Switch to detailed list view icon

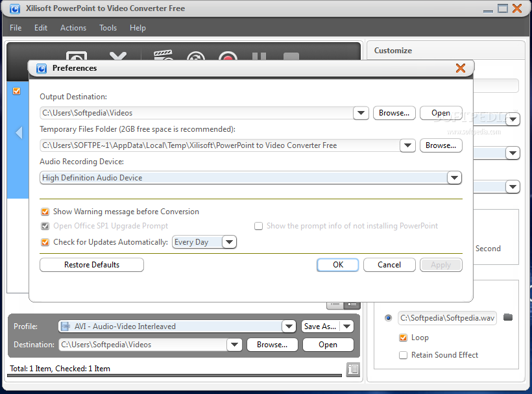click(352, 304)
